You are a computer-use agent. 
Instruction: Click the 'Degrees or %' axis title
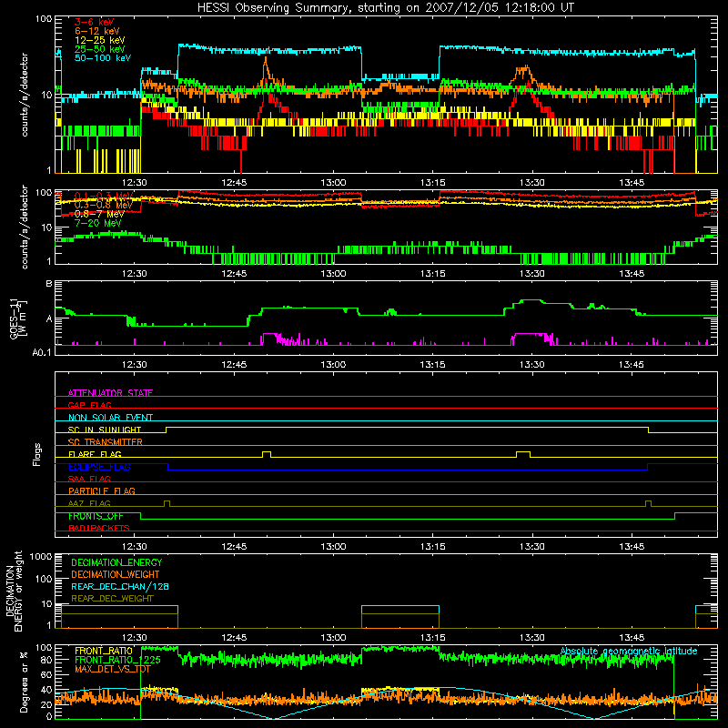click(x=24, y=682)
